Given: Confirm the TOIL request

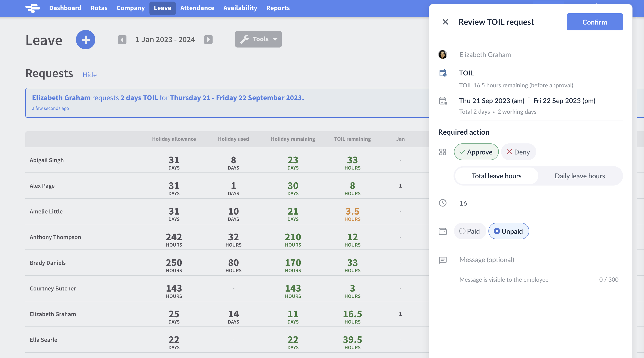Looking at the screenshot, I should [595, 22].
